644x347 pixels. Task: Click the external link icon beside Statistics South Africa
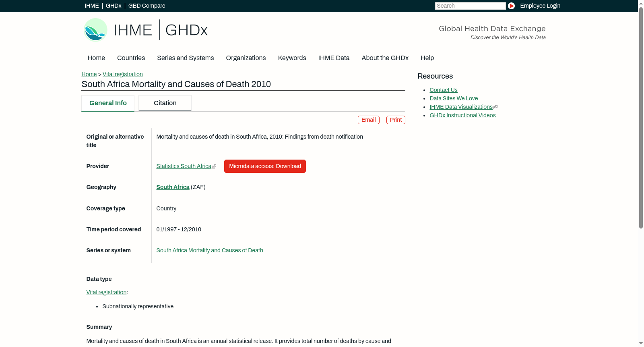[214, 166]
